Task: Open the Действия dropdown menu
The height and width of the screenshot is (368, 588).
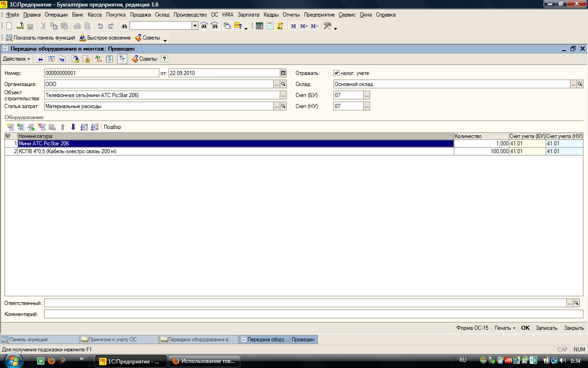Action: click(x=17, y=59)
